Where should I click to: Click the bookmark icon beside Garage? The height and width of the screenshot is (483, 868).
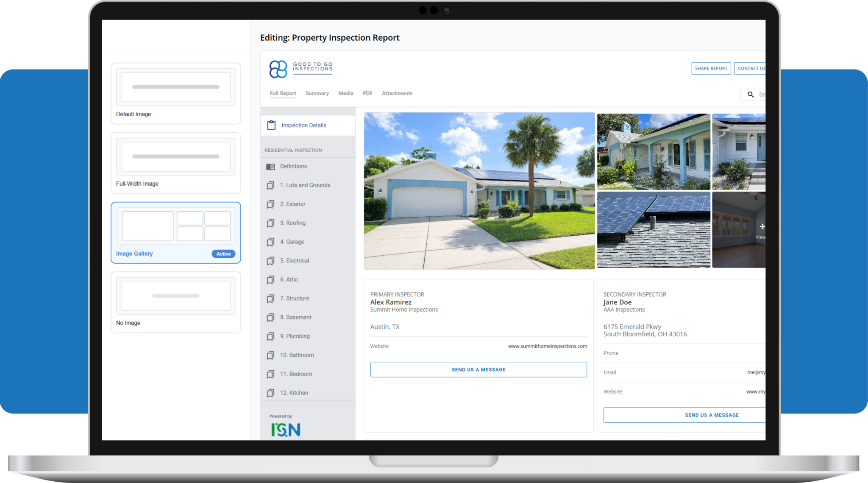coord(270,242)
